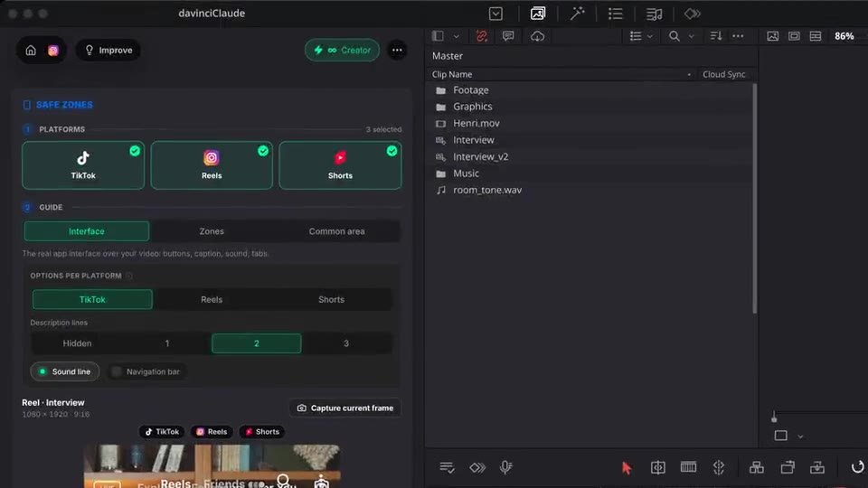
Task: Click the viewer vertical slider handle
Action: click(x=774, y=418)
